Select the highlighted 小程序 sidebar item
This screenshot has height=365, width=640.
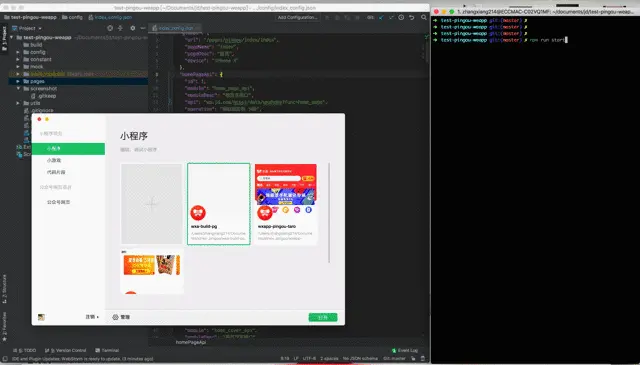click(68, 149)
